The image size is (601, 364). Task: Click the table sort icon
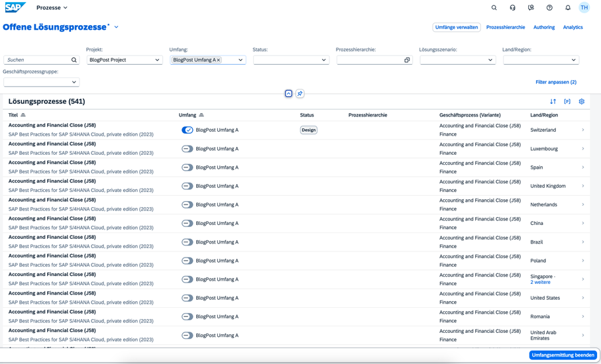(553, 102)
